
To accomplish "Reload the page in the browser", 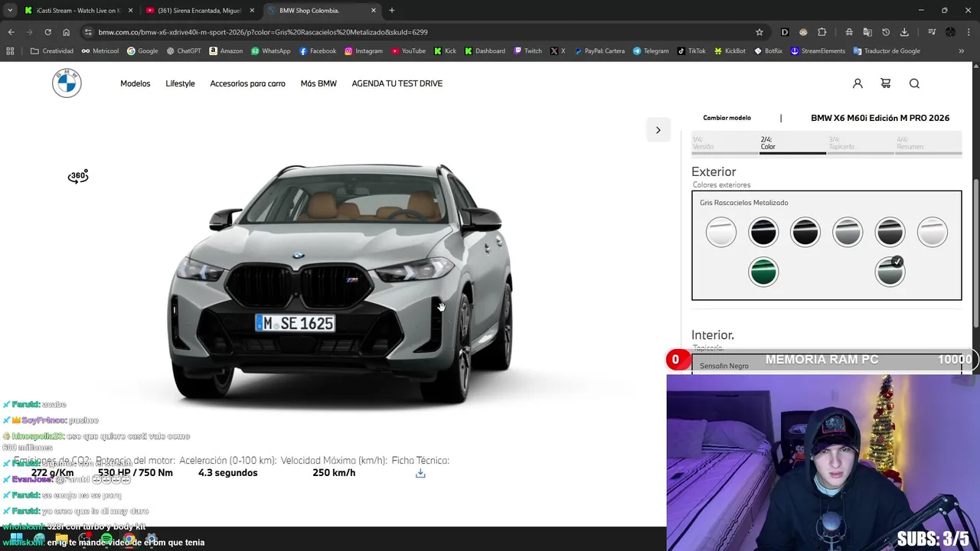I will click(47, 32).
